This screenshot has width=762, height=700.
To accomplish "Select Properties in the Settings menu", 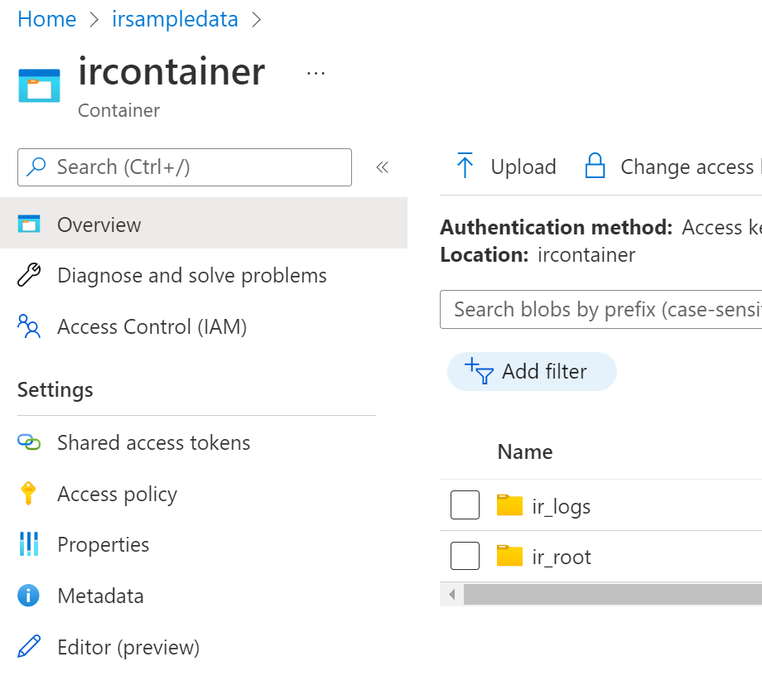I will coord(103,544).
